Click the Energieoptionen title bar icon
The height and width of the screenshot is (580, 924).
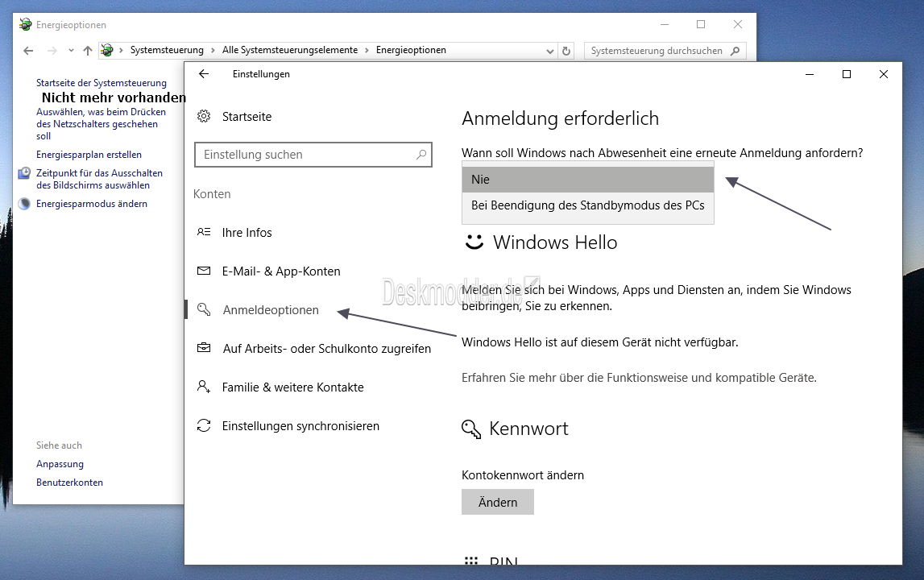25,24
